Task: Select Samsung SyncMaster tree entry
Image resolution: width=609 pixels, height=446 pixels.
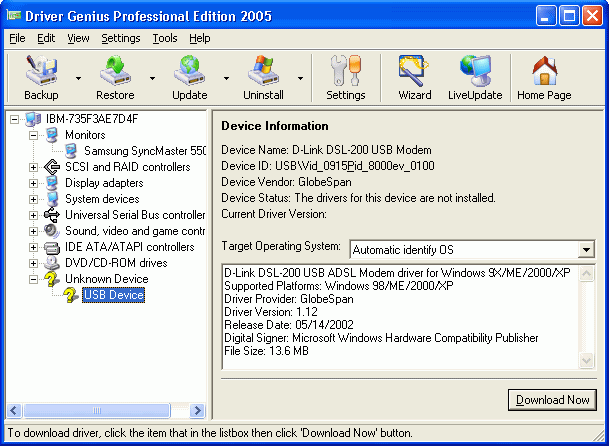Action: (144, 151)
